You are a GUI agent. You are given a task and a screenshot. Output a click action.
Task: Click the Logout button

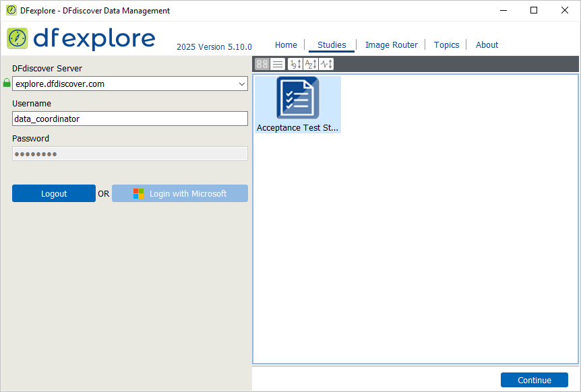click(x=54, y=193)
